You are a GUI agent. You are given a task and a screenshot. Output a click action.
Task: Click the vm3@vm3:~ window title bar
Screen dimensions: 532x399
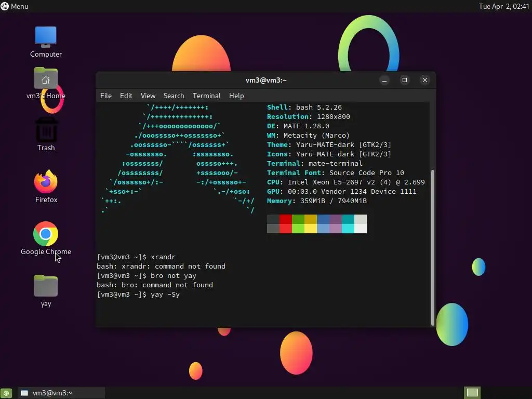(266, 80)
